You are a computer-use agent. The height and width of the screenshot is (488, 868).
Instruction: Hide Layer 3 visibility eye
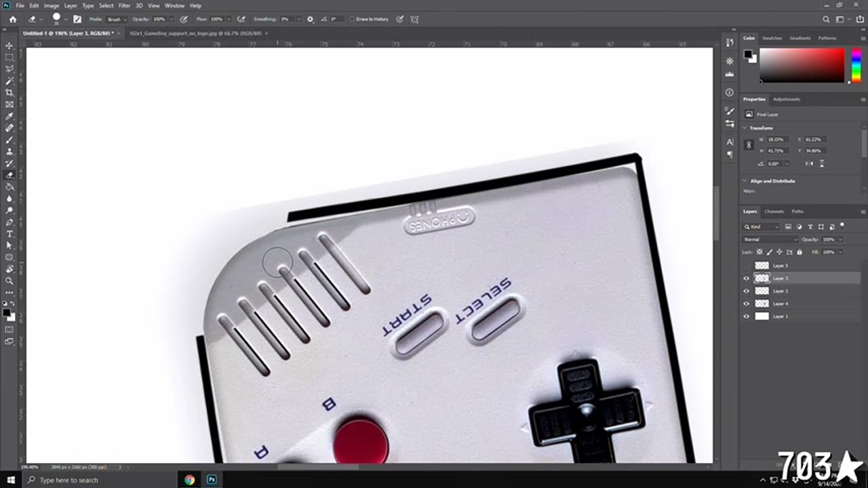point(747,278)
